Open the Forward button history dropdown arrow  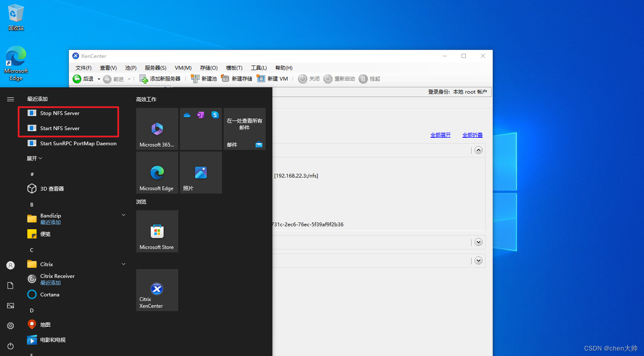(129, 79)
